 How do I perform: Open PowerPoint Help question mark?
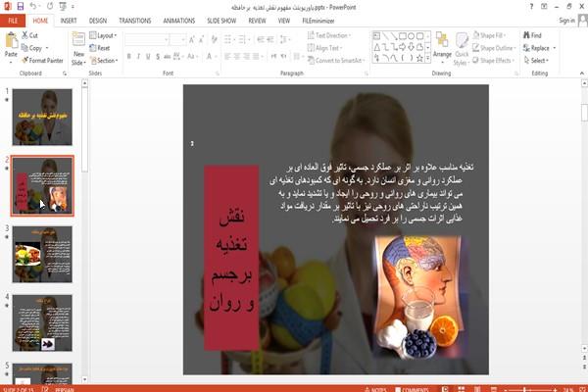coord(531,7)
